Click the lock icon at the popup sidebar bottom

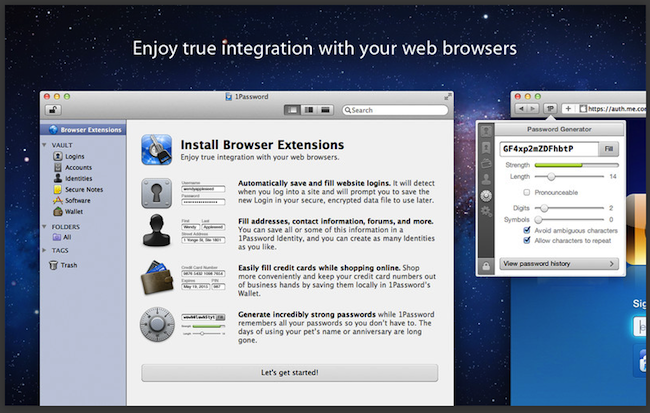pyautogui.click(x=486, y=266)
